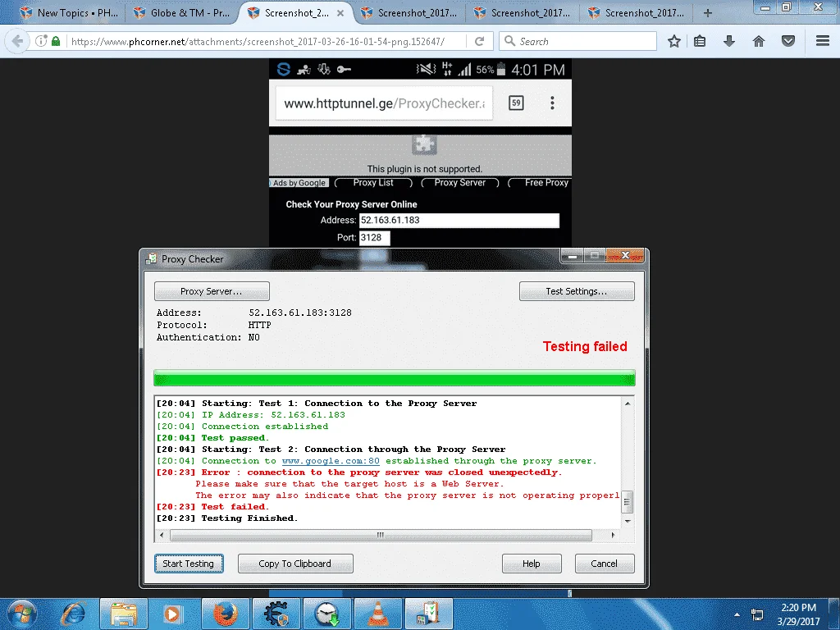Show bookmarks list icon
Viewport: 840px width, 630px height.
700,41
